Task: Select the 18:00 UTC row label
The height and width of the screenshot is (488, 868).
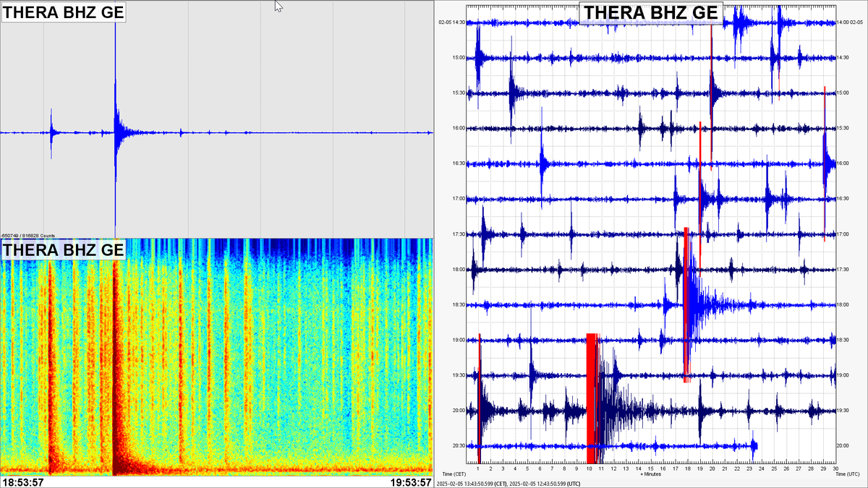Action: click(x=843, y=305)
